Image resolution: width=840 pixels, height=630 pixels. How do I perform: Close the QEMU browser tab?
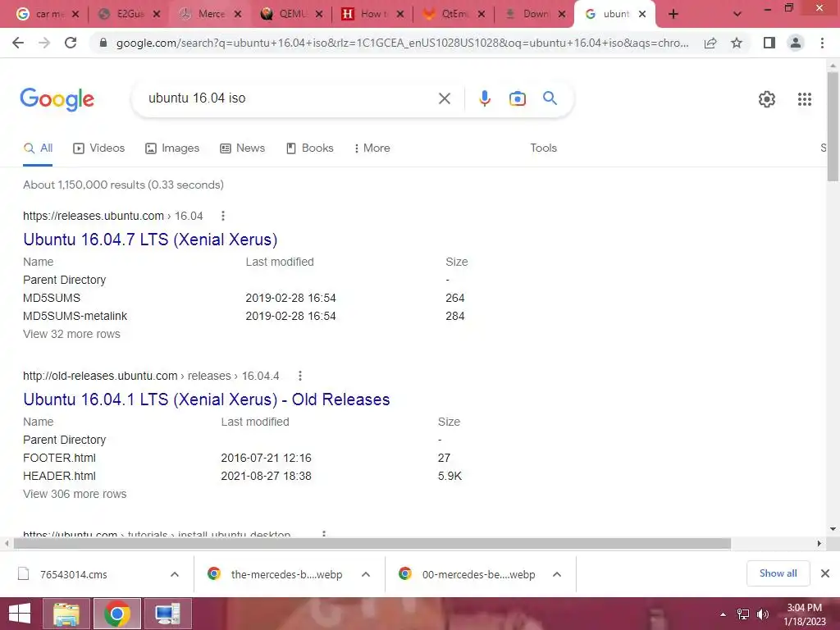coord(319,15)
